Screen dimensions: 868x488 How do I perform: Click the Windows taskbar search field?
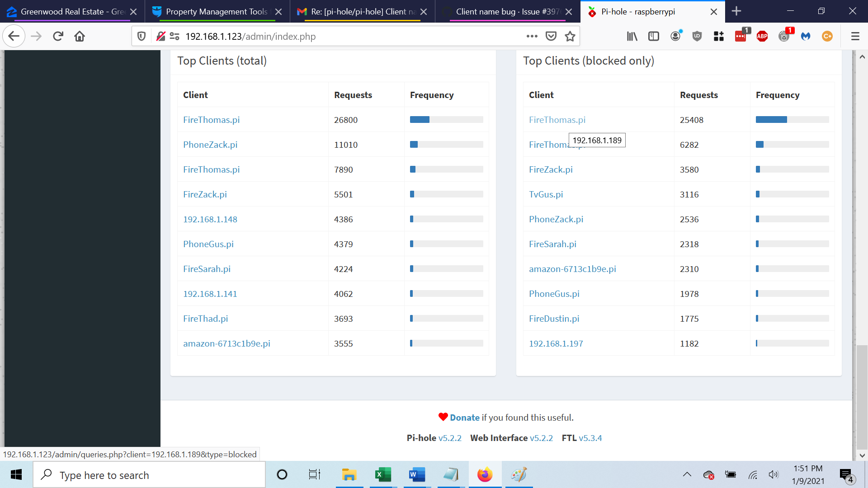[149, 475]
